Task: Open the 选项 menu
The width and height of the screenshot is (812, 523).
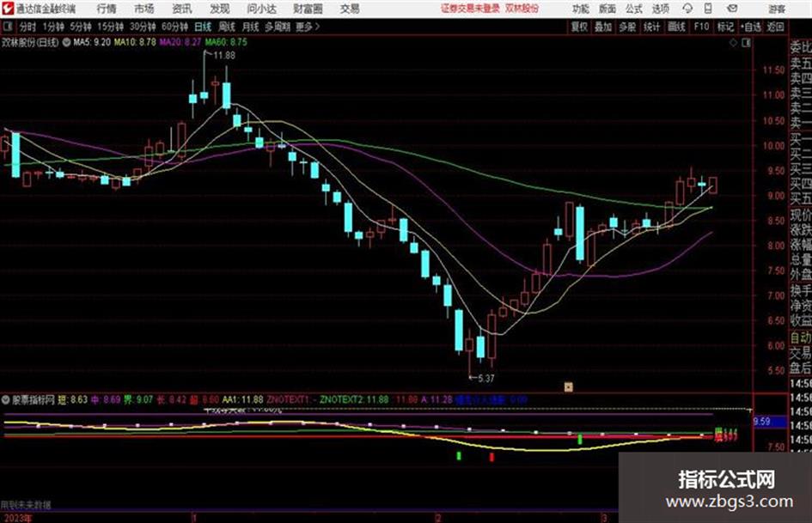Action: pos(661,9)
